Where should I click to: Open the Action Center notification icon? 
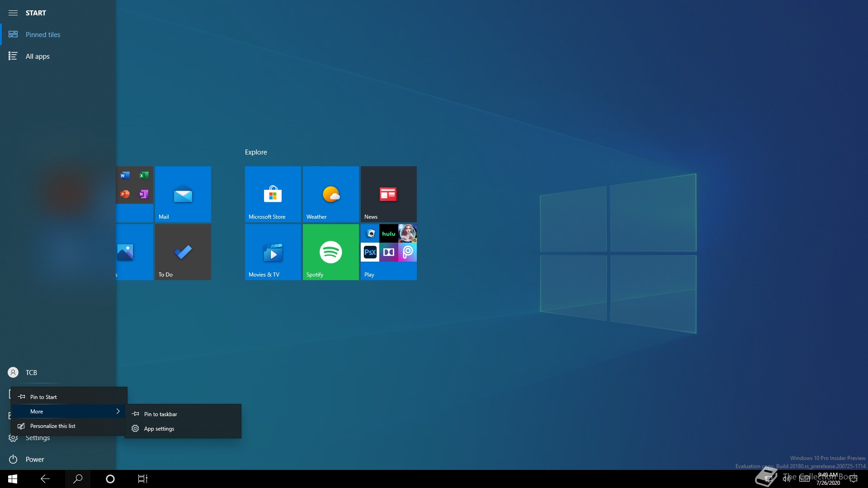click(854, 479)
